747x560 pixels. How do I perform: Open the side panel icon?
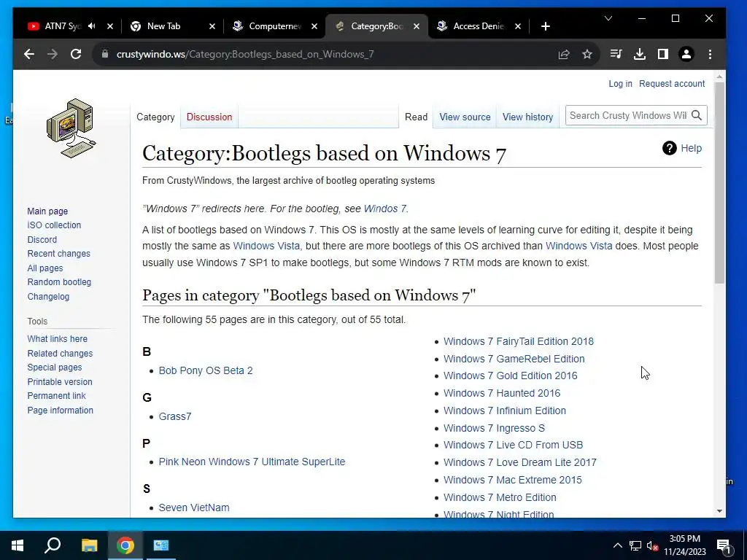[x=663, y=54]
